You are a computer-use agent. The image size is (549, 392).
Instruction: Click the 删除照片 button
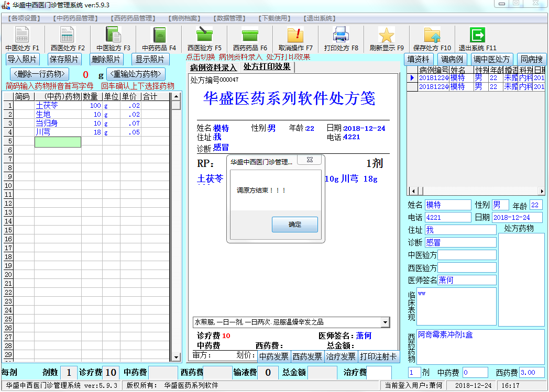click(x=106, y=59)
